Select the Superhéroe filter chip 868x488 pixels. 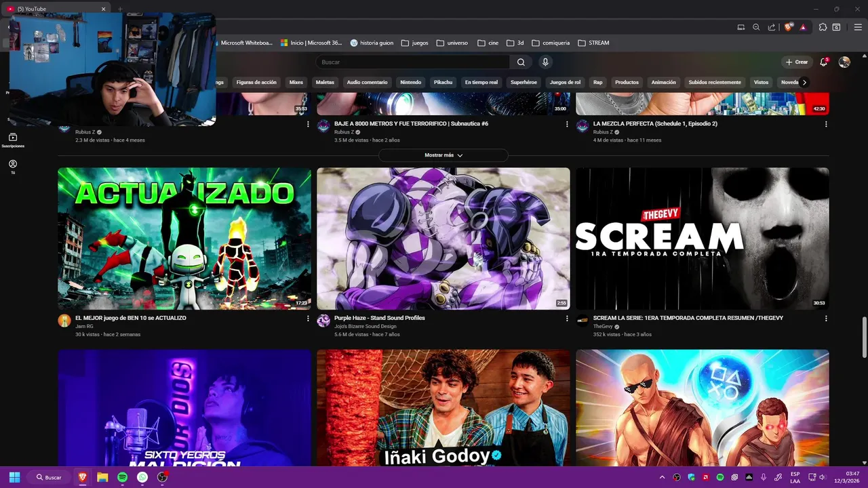tap(524, 82)
